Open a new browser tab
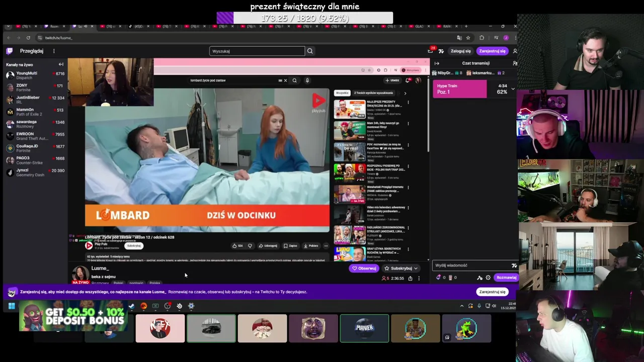 pos(466,26)
